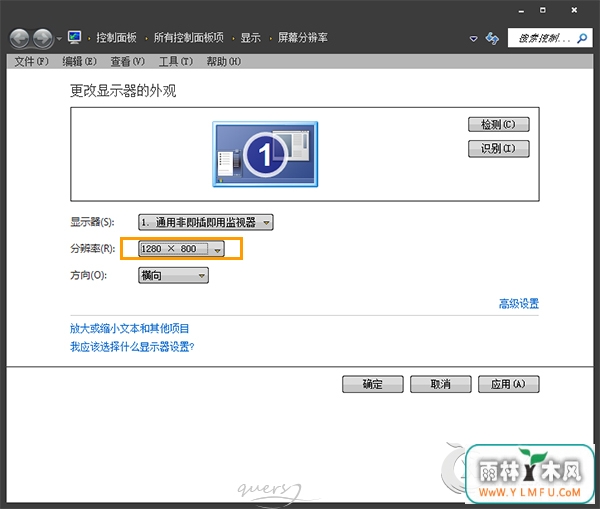Open recent pages dropdown next to Forward

coord(59,39)
